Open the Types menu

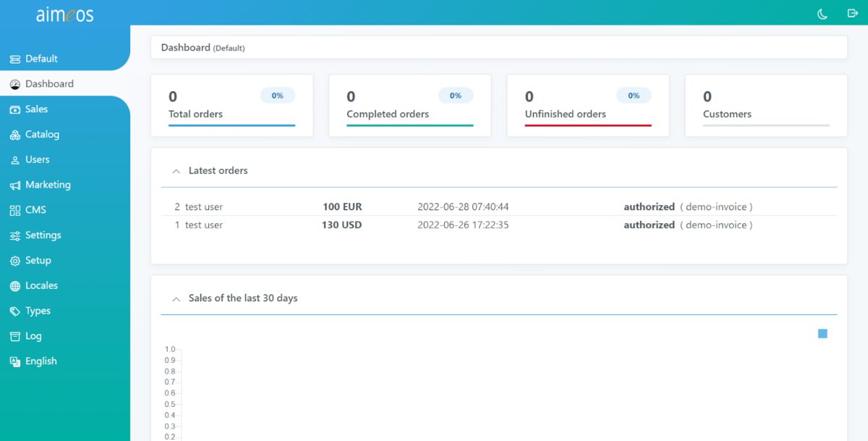click(x=65, y=311)
